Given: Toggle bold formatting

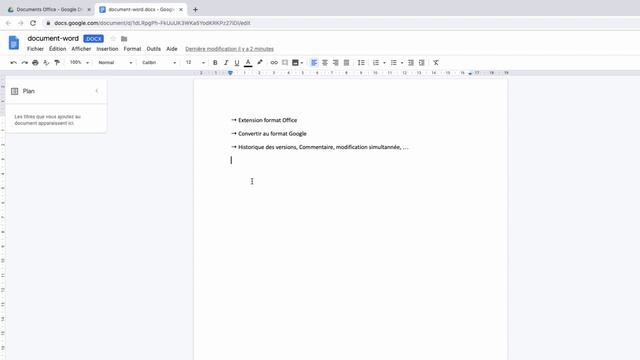Looking at the screenshot, I should click(215, 62).
